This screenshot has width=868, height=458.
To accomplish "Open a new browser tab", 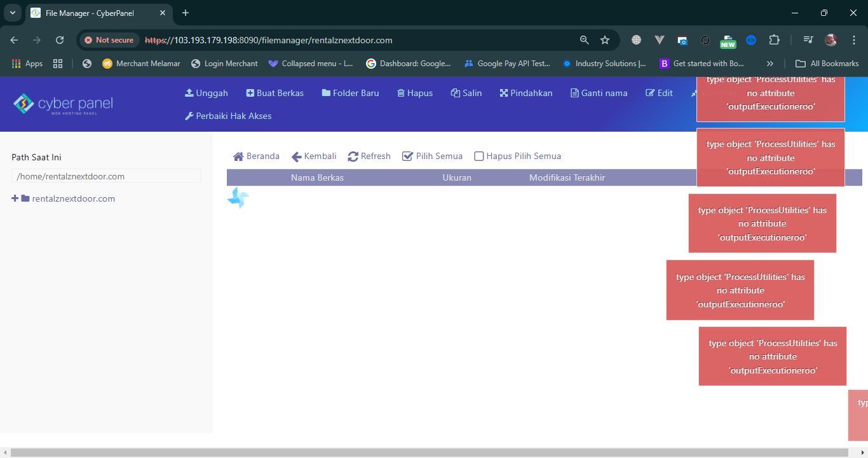I will click(x=186, y=13).
